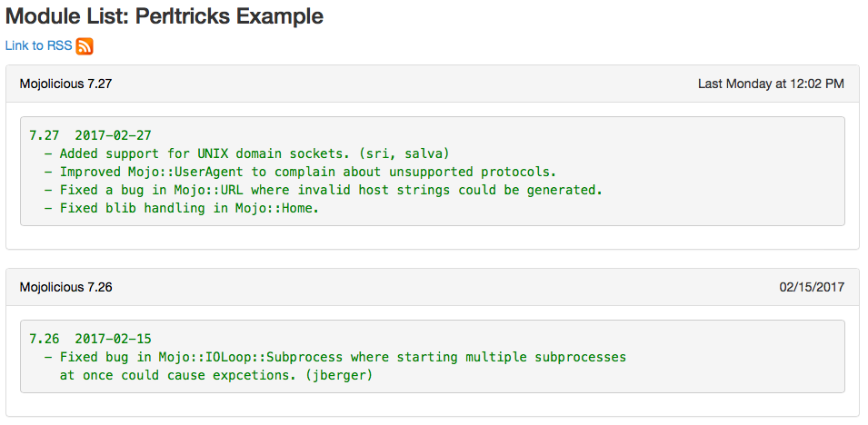Image resolution: width=868 pixels, height=425 pixels.
Task: Click the 7.27 2017-02-27 version line
Action: [x=90, y=135]
